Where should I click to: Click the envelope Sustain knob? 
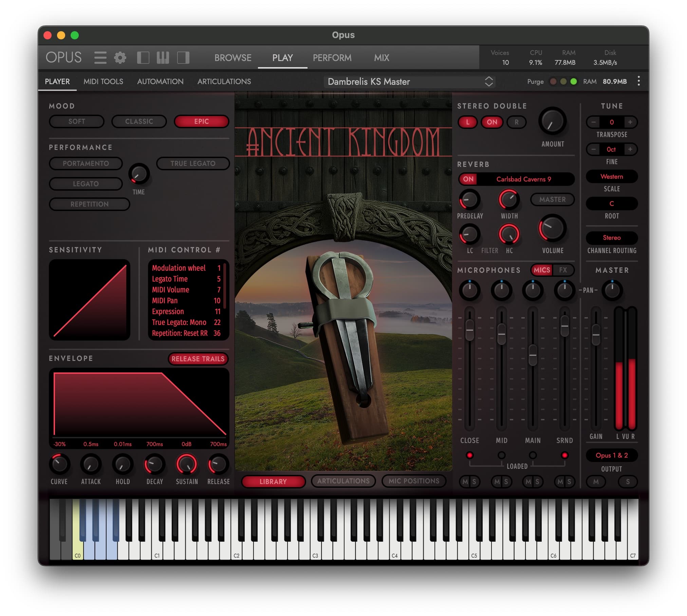[x=186, y=464]
